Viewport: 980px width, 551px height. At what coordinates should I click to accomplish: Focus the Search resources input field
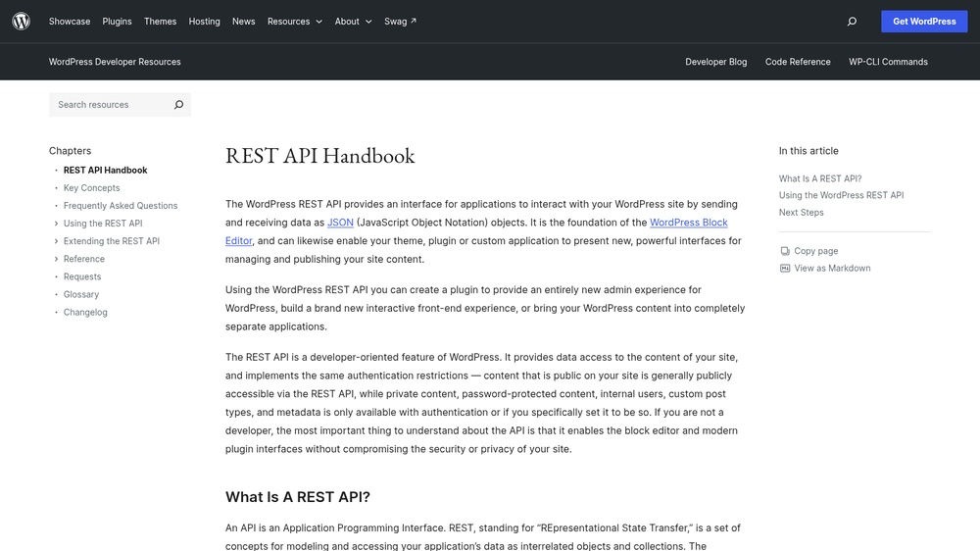pyautogui.click(x=110, y=105)
